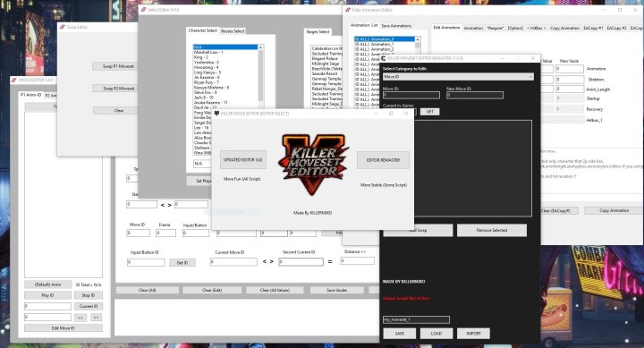Click the GET button in Remaster window

point(429,112)
